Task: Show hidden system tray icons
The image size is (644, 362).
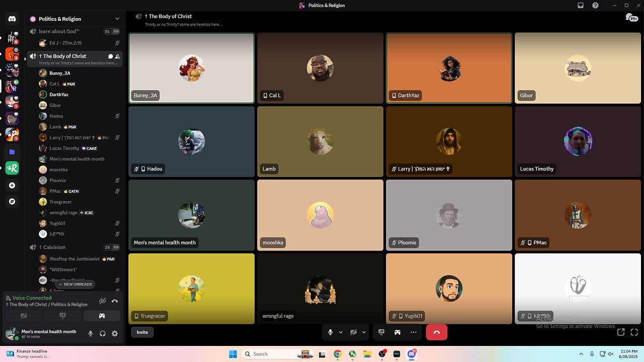Action: pos(581,354)
